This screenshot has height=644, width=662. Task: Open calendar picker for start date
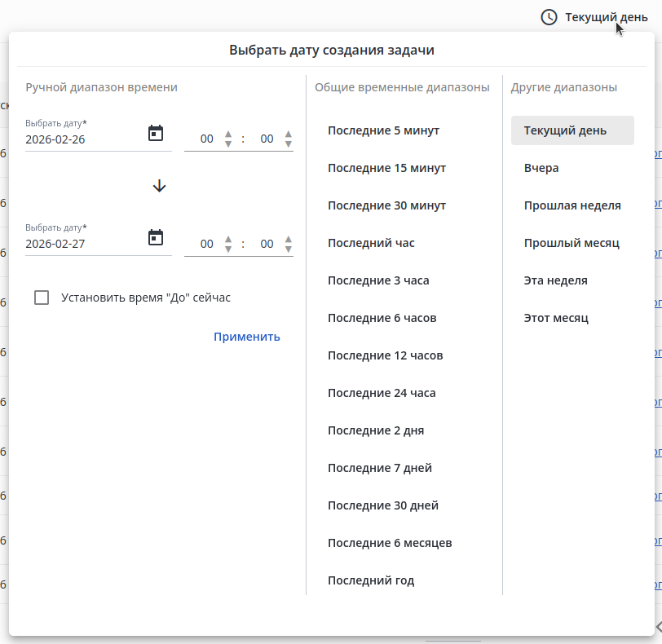click(156, 133)
